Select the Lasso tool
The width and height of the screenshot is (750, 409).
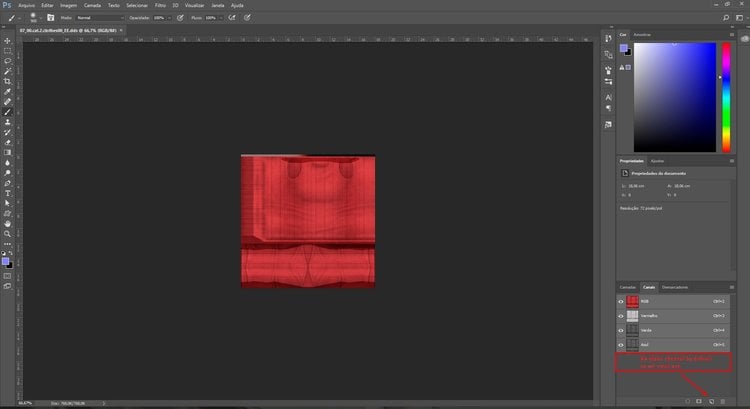tap(7, 61)
